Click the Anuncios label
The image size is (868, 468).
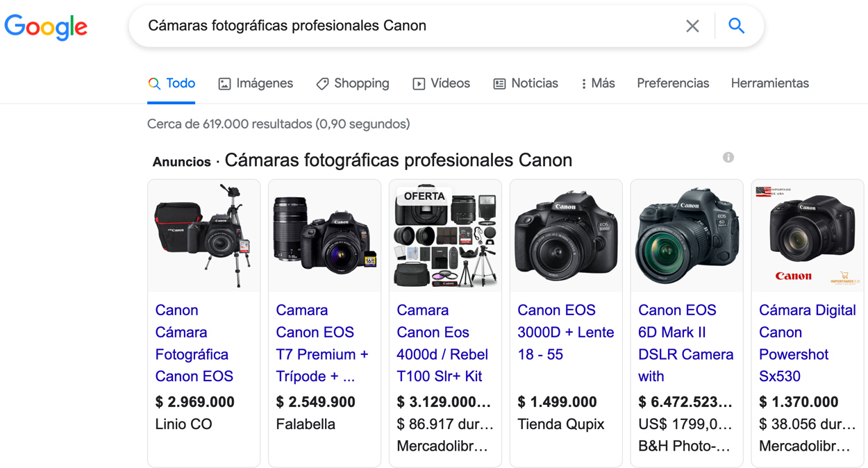[x=182, y=162]
